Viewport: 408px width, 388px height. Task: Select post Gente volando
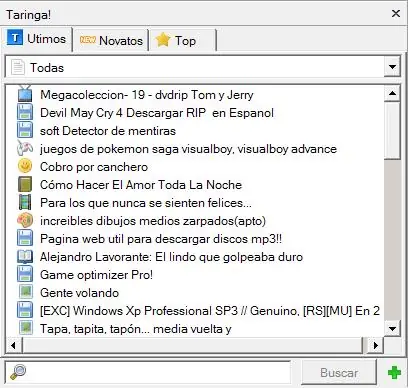click(x=79, y=293)
